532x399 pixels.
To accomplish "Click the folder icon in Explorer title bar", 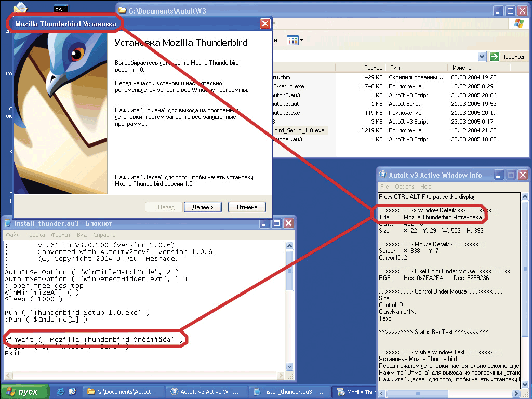I will (122, 11).
